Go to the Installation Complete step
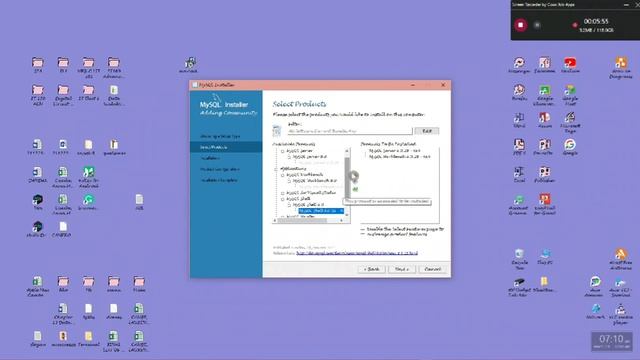Viewport: 640px width, 360px height. [x=219, y=180]
